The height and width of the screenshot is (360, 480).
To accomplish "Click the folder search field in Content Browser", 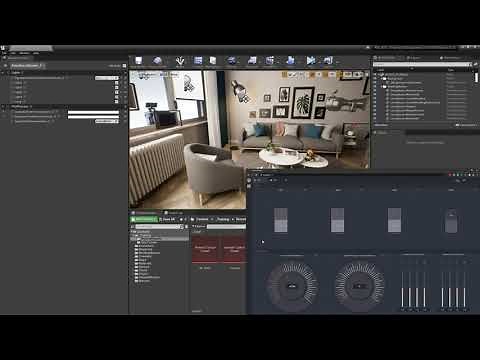I will (159, 227).
